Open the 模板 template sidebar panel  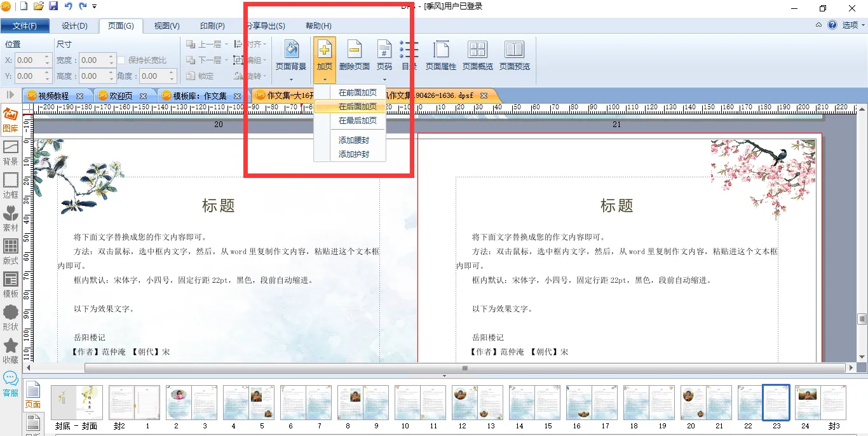tap(11, 285)
